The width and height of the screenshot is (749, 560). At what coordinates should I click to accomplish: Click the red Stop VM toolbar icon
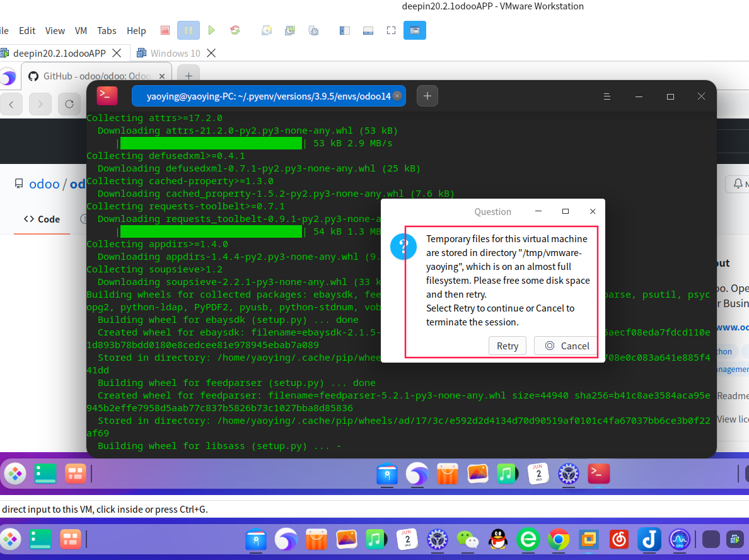point(165,30)
